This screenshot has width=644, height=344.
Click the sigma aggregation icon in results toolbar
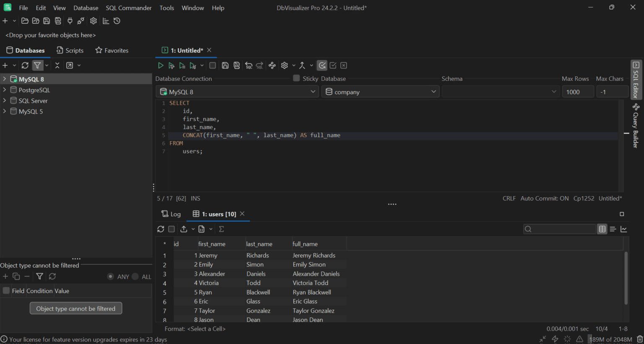(x=221, y=229)
